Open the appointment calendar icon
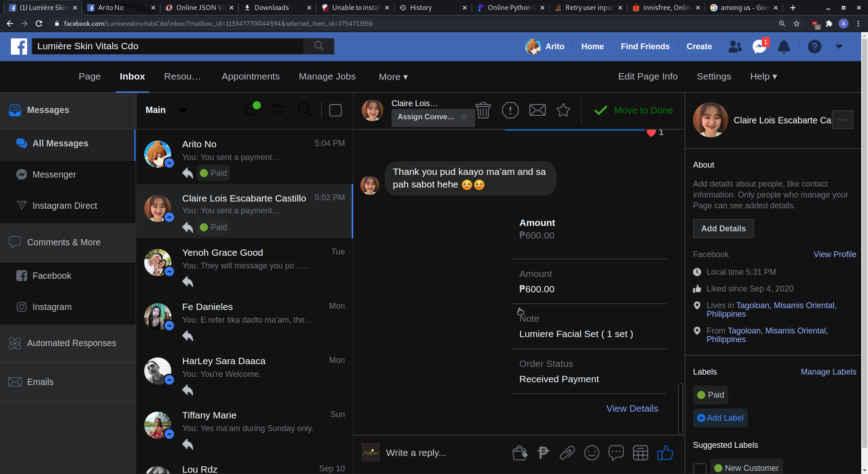 (x=641, y=453)
